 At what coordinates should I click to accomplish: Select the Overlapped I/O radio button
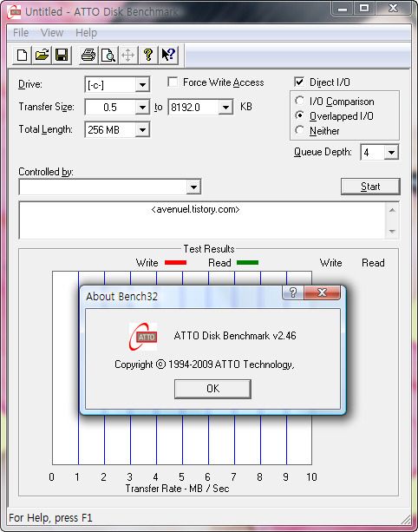click(x=299, y=115)
